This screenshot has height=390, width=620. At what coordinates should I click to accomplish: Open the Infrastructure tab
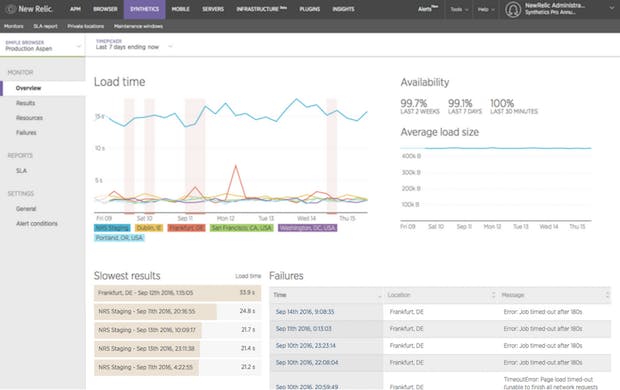pos(261,9)
